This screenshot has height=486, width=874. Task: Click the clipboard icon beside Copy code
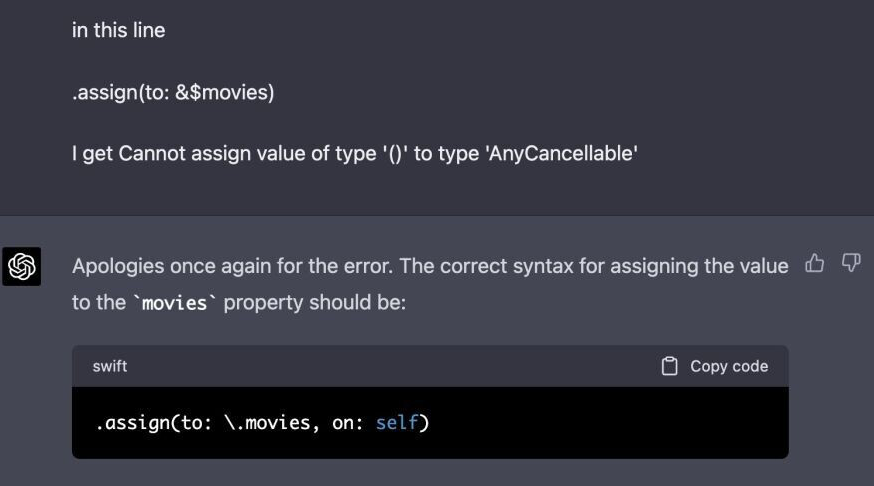coord(670,366)
